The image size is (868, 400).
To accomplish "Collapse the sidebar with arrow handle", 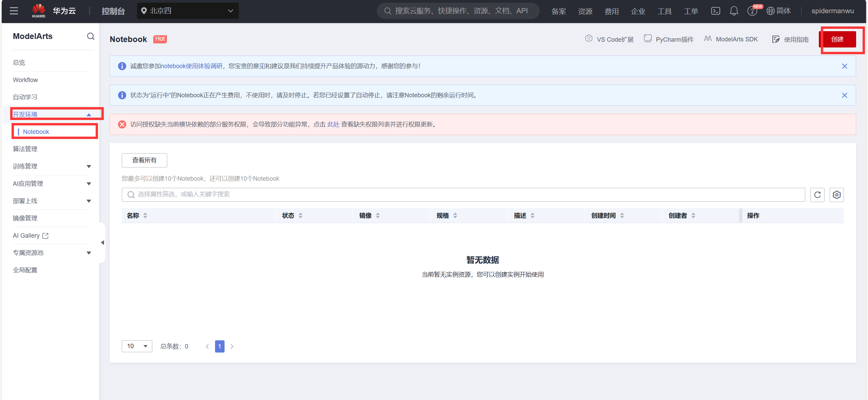I will (x=102, y=242).
